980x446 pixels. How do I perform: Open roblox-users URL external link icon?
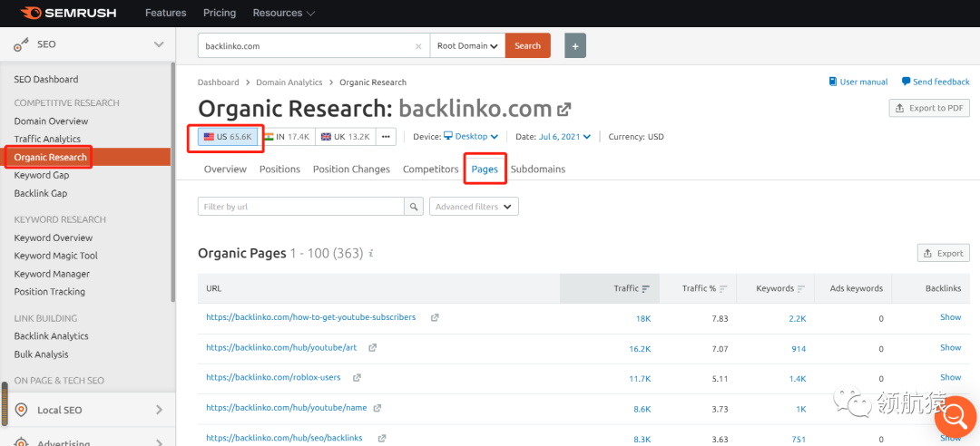pyautogui.click(x=357, y=377)
